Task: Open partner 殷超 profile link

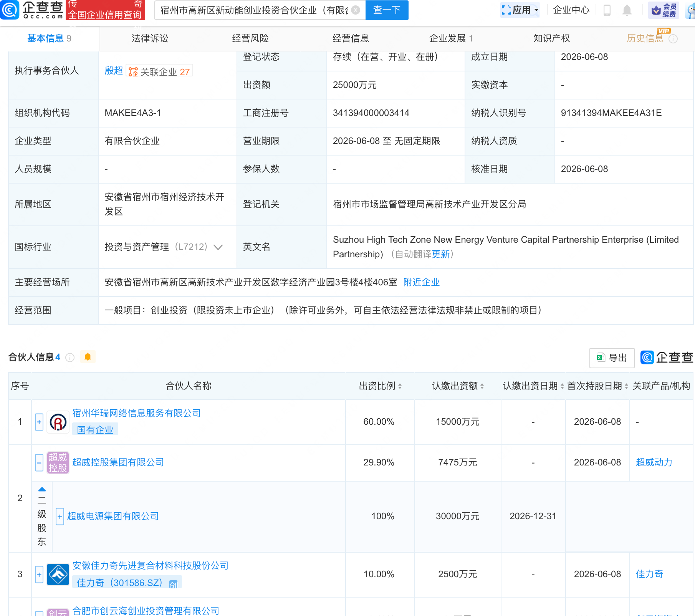Action: tap(114, 71)
